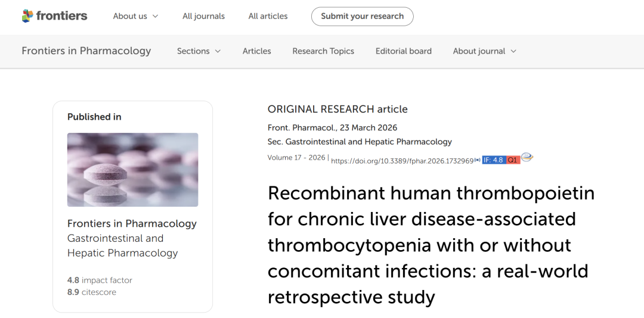Click the Frontiers colorful cube logo
The image size is (644, 318).
(27, 16)
